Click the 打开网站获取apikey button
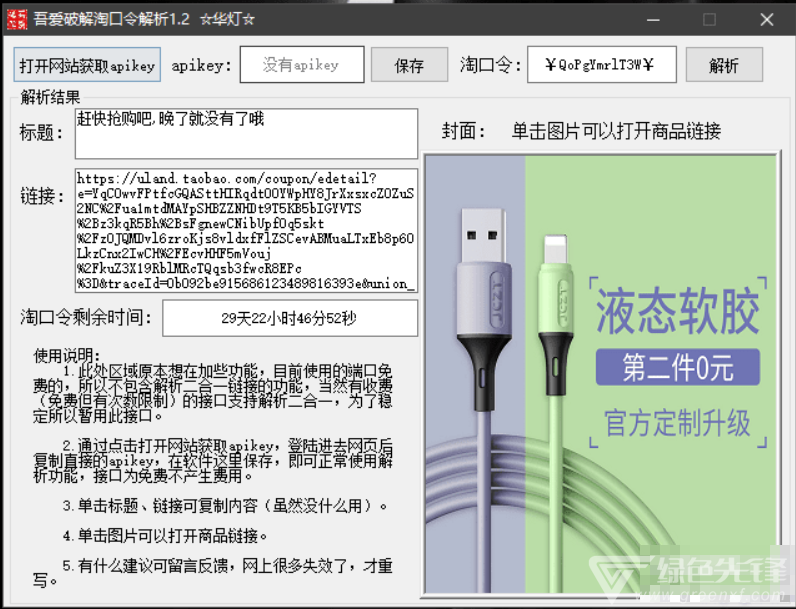The height and width of the screenshot is (609, 796). pyautogui.click(x=87, y=65)
